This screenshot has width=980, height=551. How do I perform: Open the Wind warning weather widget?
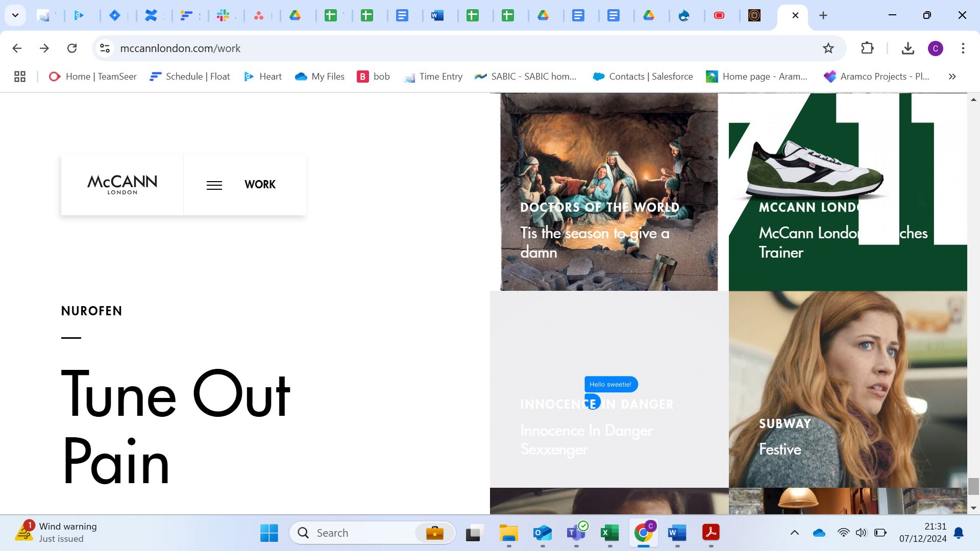pos(56,532)
